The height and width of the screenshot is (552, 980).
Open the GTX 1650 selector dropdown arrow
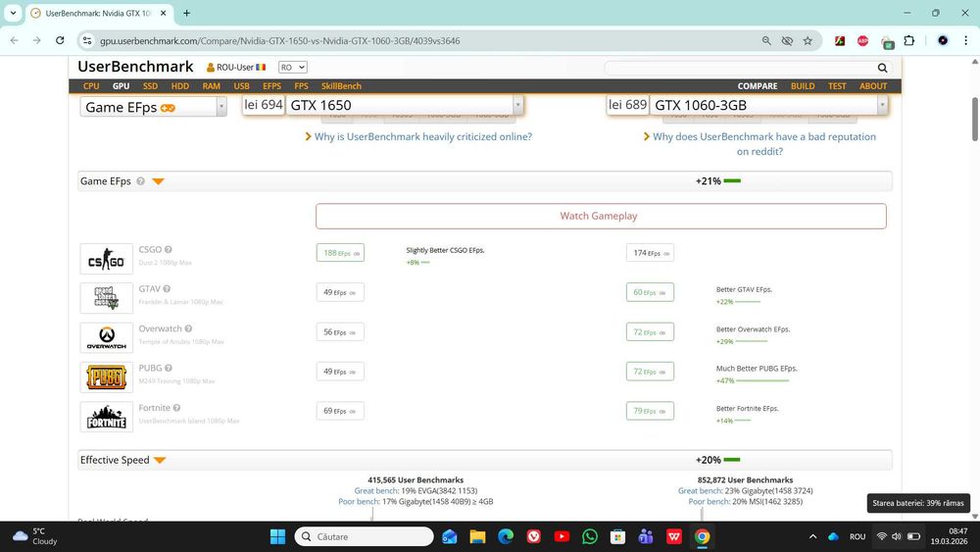tap(517, 105)
